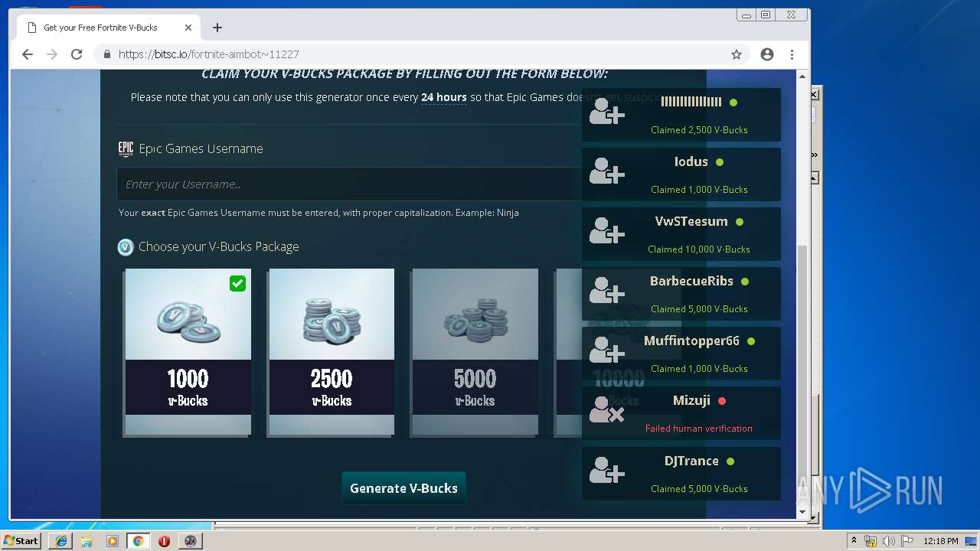The height and width of the screenshot is (551, 980).
Task: Open File Explorer folder in taskbar
Action: click(x=87, y=541)
